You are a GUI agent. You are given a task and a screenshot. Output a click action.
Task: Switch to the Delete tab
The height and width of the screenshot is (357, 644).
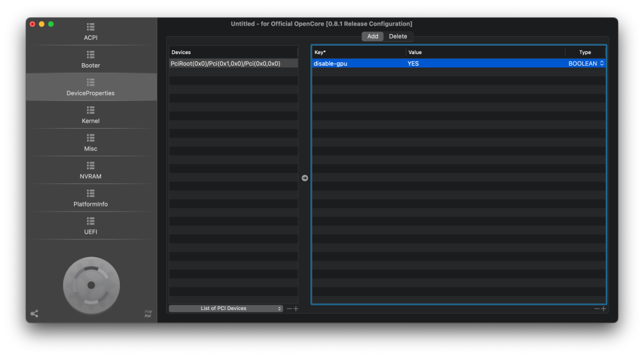[x=398, y=36]
